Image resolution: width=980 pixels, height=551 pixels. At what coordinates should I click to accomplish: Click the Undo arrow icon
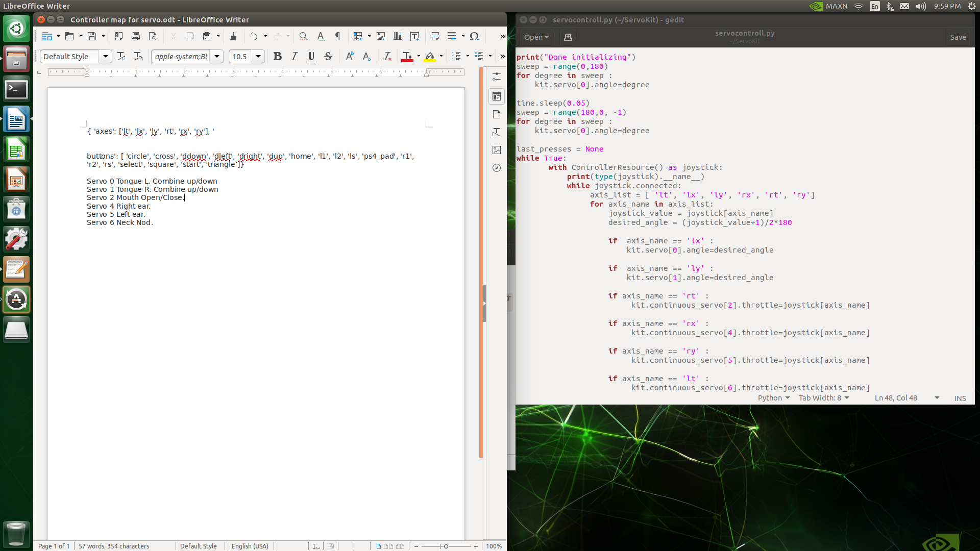(x=254, y=36)
